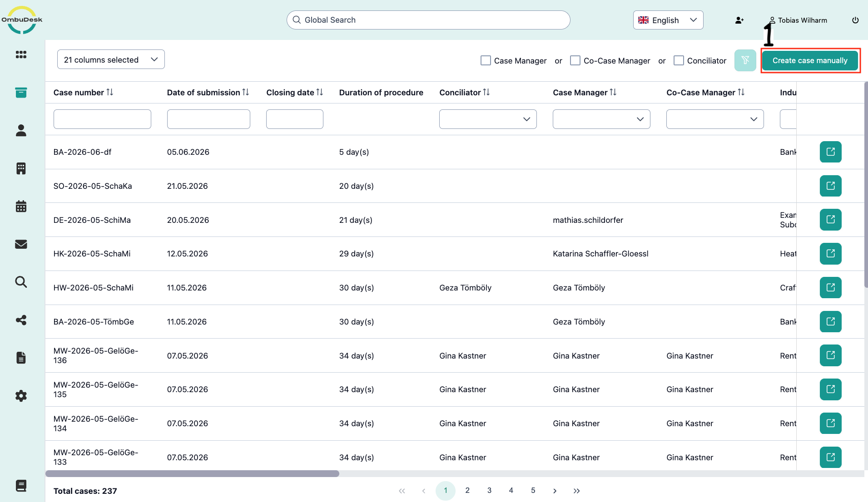The height and width of the screenshot is (502, 868).
Task: Focus the Case number filter input
Action: [102, 119]
